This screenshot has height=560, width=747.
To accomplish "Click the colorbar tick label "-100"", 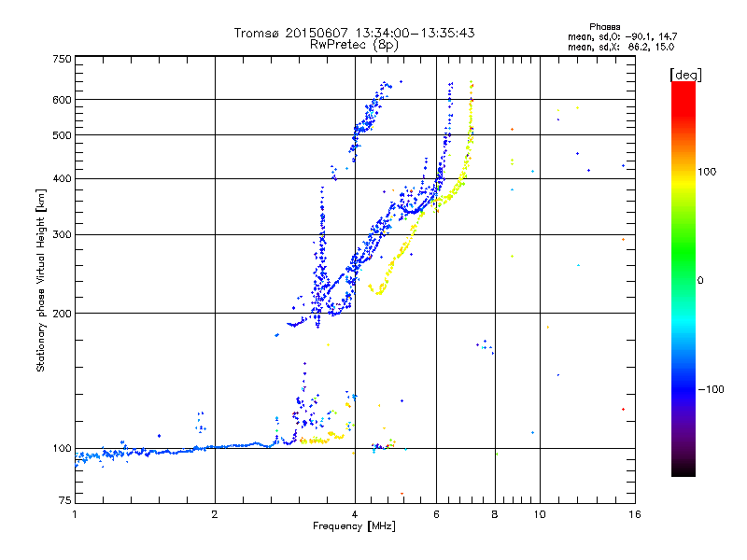I will 712,389.
